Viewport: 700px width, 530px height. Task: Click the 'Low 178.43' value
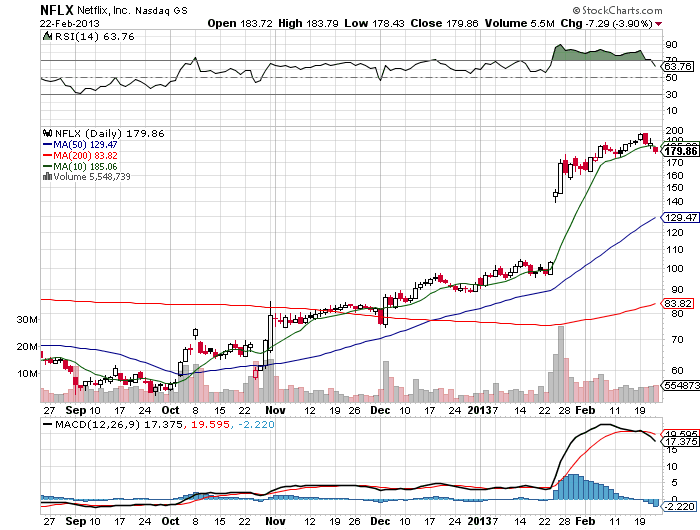tap(374, 23)
